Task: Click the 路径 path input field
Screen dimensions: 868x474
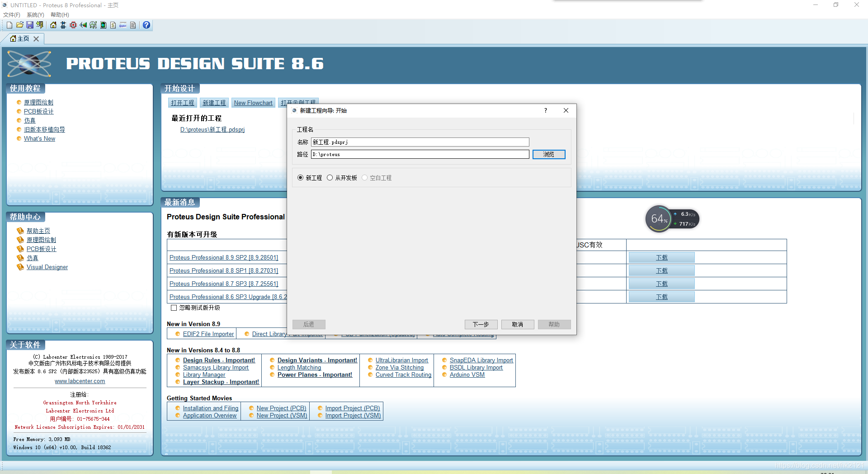Action: point(420,154)
